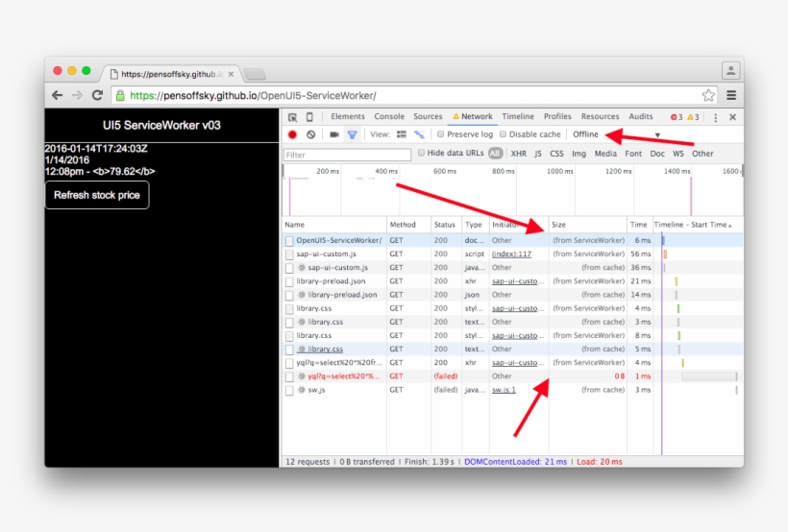The height and width of the screenshot is (532, 788).
Task: Click capture screenshots camera icon
Action: click(x=333, y=134)
